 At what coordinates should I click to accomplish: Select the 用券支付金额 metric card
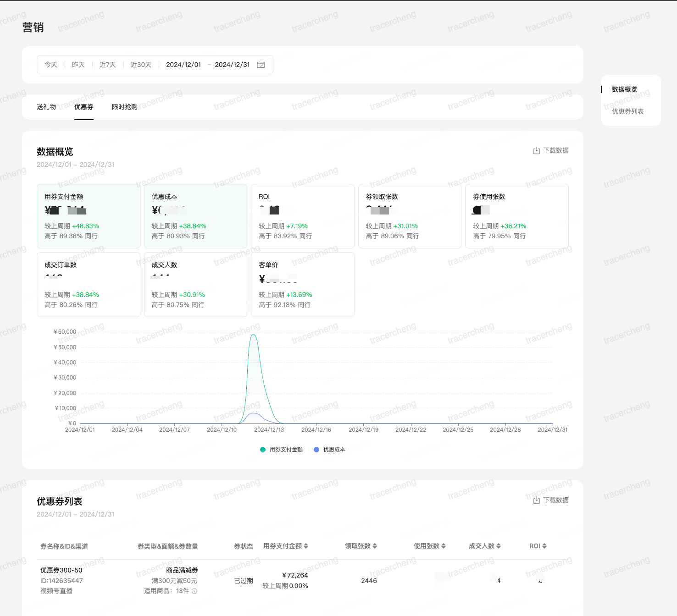pyautogui.click(x=88, y=216)
